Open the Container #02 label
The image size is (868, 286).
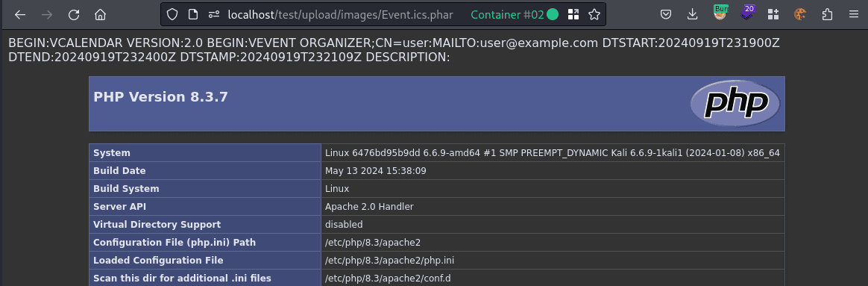pos(514,15)
